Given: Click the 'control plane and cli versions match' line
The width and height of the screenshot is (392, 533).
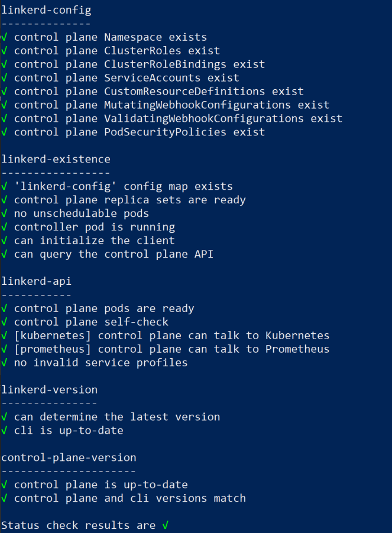Looking at the screenshot, I should (x=130, y=498).
